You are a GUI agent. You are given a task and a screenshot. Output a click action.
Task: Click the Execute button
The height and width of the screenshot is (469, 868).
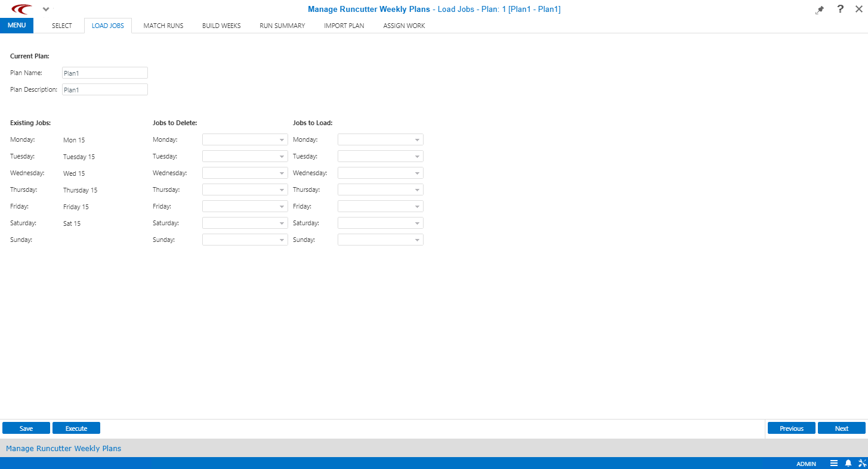click(x=76, y=428)
